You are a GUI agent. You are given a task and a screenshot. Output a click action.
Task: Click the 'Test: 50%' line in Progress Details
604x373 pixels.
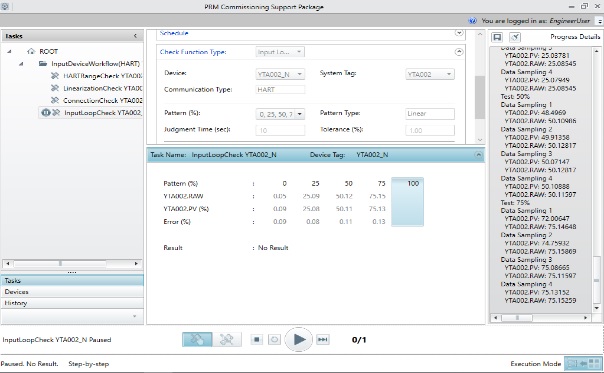coord(515,96)
